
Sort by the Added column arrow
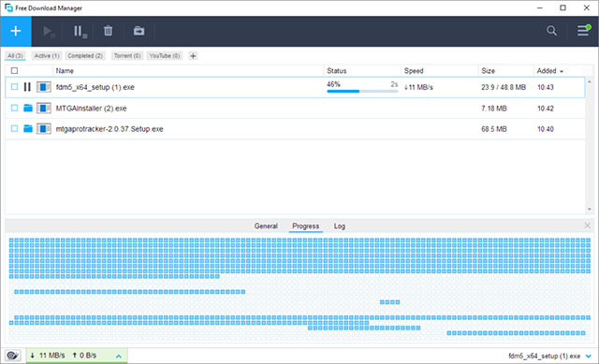[562, 71]
